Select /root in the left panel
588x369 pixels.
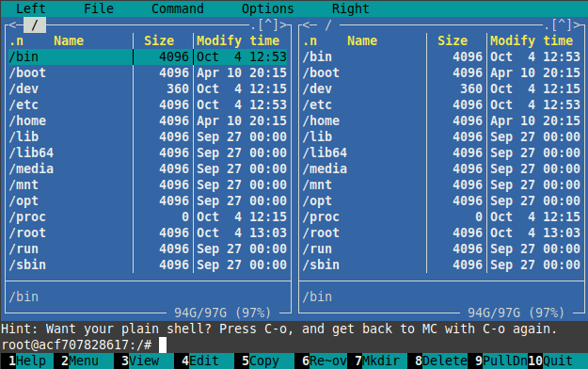[x=148, y=233]
